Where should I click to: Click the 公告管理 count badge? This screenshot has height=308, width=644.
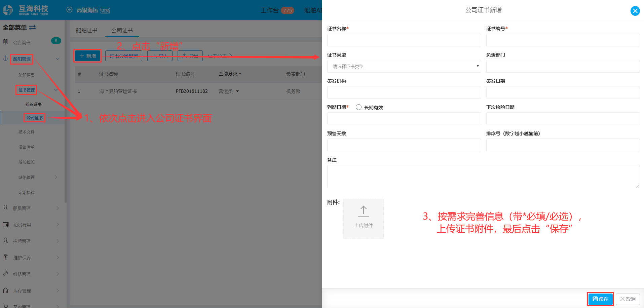56,41
